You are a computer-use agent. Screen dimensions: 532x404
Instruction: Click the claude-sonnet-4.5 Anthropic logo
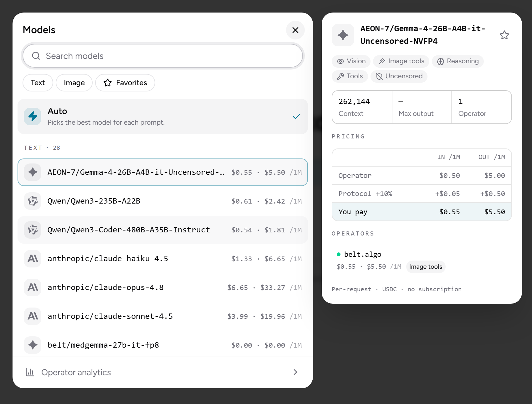[x=33, y=316]
